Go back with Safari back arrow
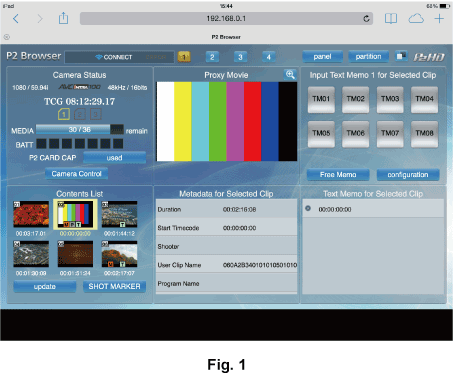Image resolution: width=454 pixels, height=376 pixels. pyautogui.click(x=16, y=19)
